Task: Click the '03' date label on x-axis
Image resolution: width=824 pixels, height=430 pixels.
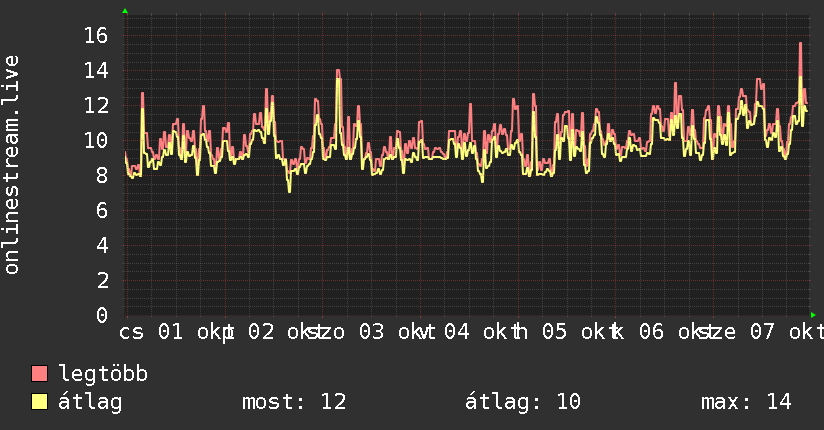Action: pyautogui.click(x=372, y=332)
